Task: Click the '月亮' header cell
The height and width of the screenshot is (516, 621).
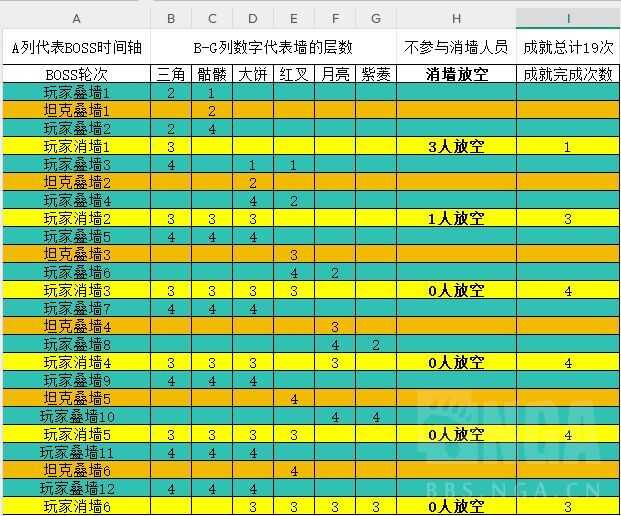Action: pos(335,74)
